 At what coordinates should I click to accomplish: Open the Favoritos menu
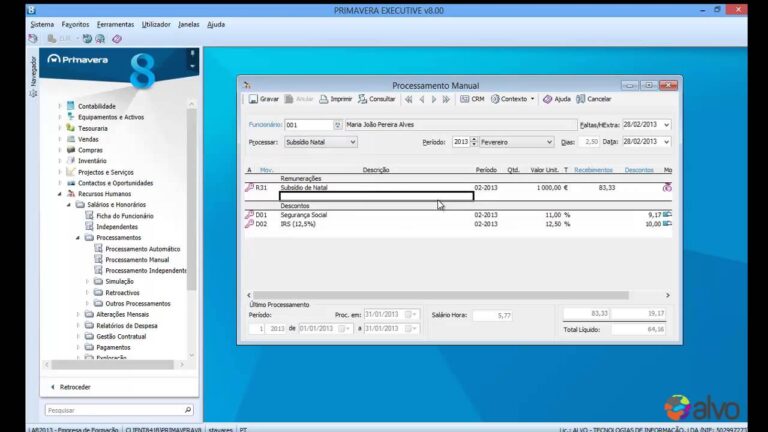tap(75, 24)
